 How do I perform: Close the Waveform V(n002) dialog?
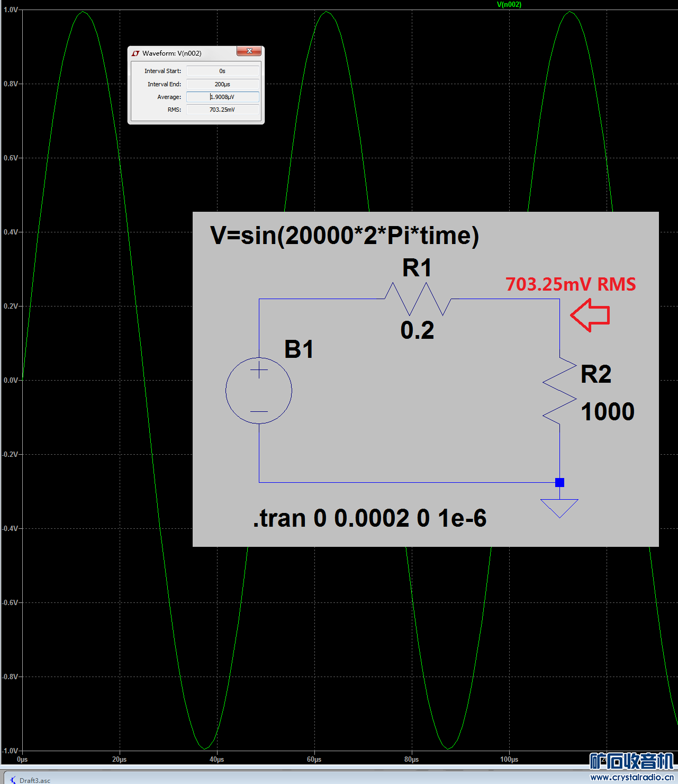coord(249,51)
